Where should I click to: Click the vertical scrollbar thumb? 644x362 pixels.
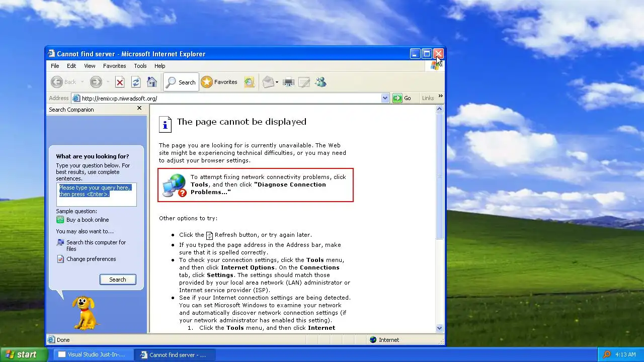[x=440, y=176]
